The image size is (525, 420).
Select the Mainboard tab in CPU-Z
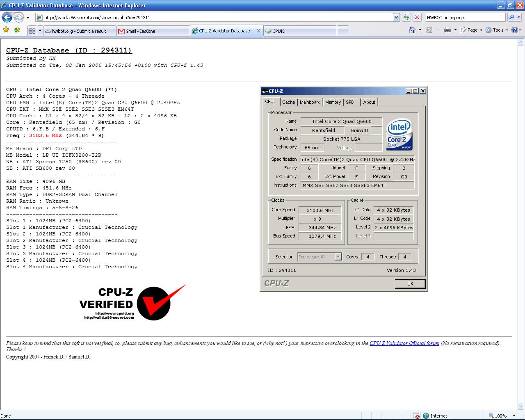click(310, 102)
